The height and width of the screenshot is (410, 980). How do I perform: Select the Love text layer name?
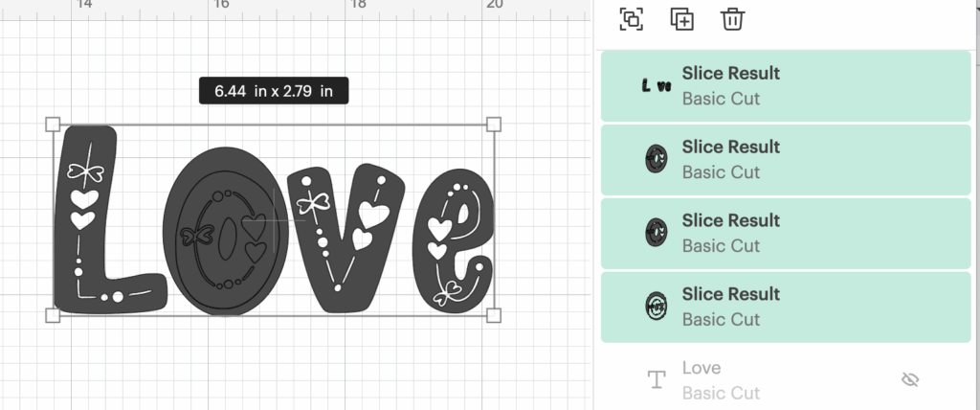point(702,368)
